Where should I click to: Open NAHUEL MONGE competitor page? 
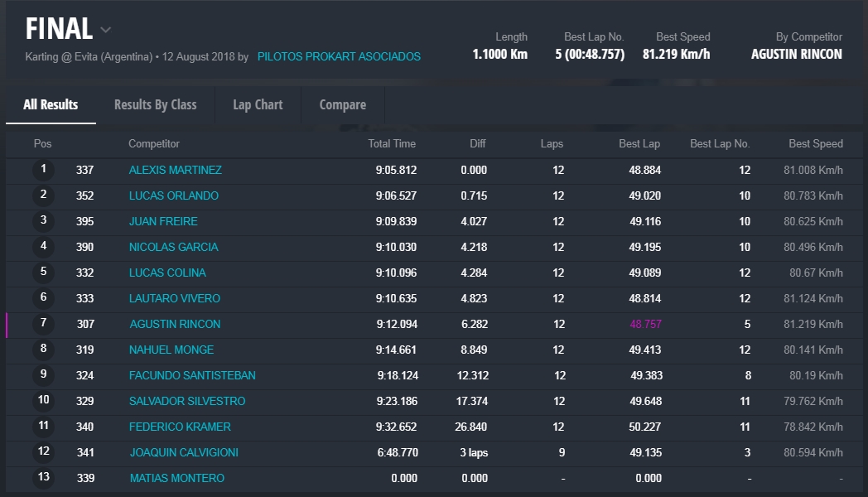[x=171, y=350]
